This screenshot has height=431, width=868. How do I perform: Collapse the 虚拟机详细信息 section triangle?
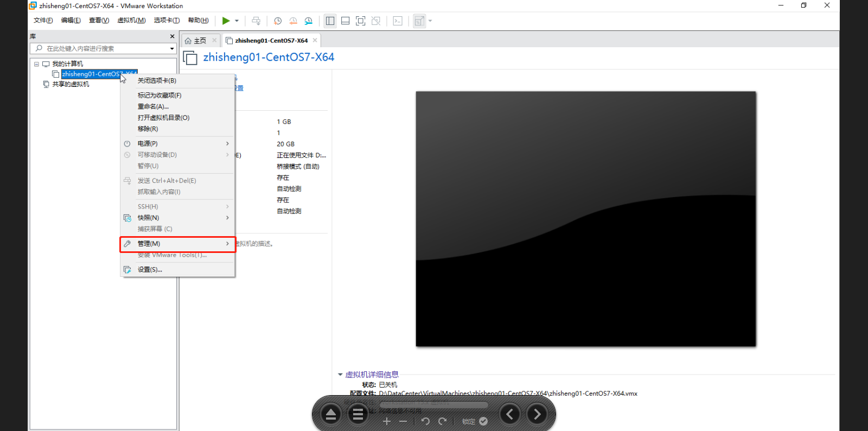coord(340,375)
